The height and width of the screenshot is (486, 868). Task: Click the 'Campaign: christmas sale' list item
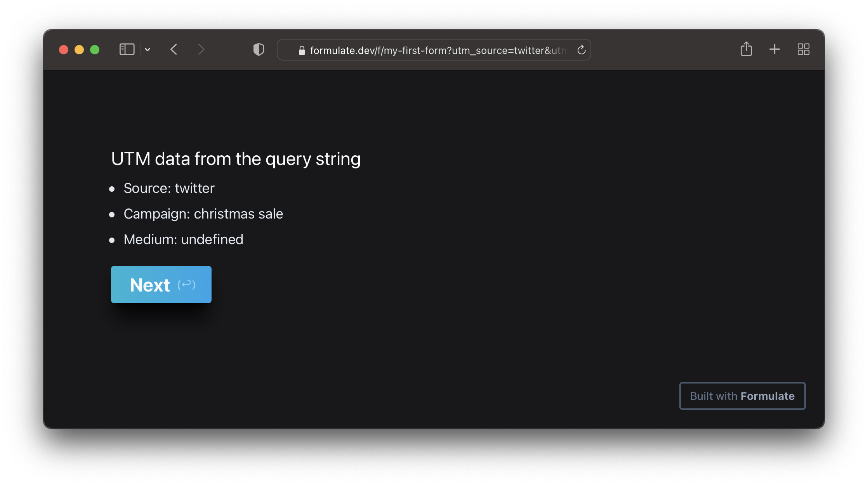pyautogui.click(x=203, y=214)
